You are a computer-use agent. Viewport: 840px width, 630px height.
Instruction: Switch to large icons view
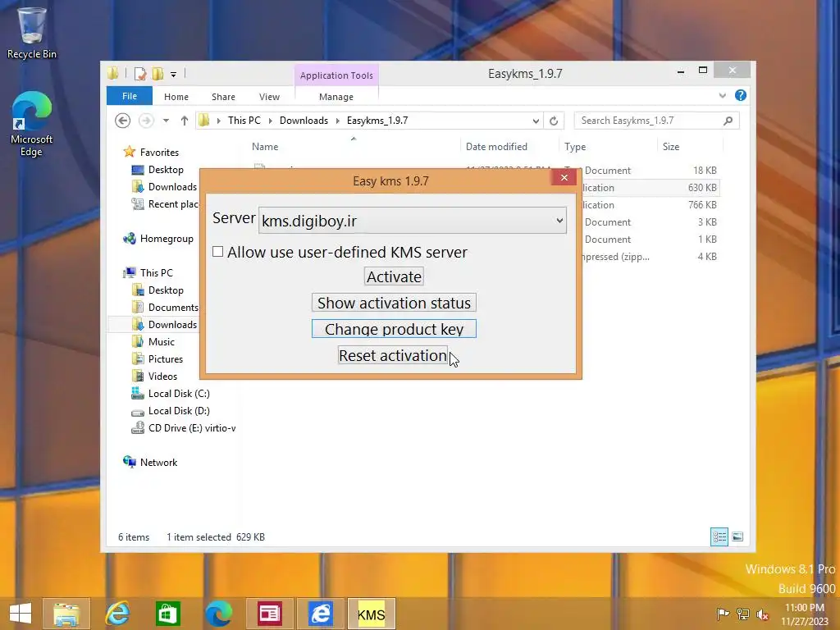(737, 536)
